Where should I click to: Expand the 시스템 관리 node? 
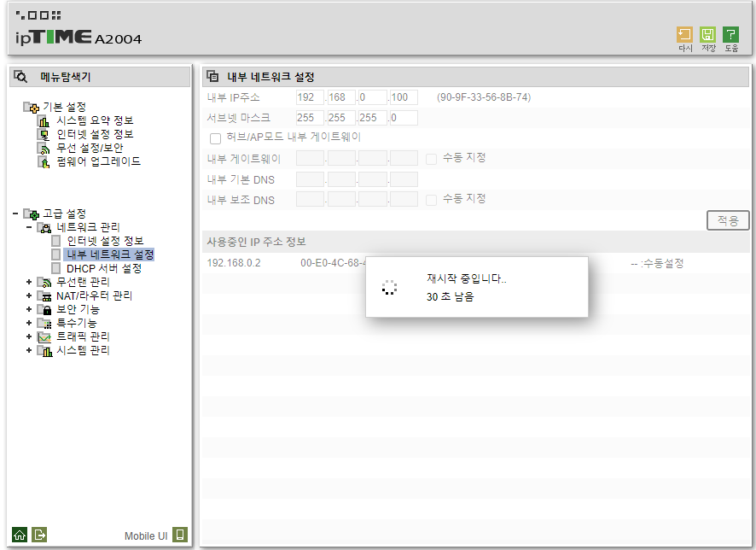coord(29,350)
